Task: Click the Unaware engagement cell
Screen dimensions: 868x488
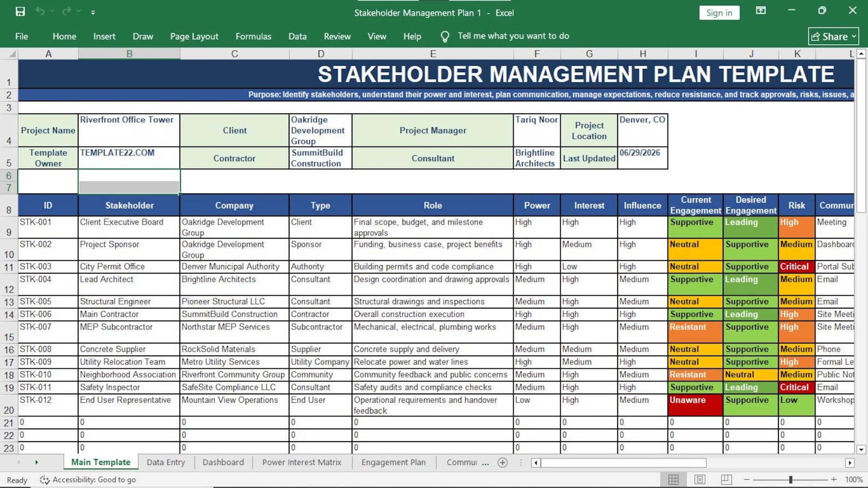Action: click(695, 405)
